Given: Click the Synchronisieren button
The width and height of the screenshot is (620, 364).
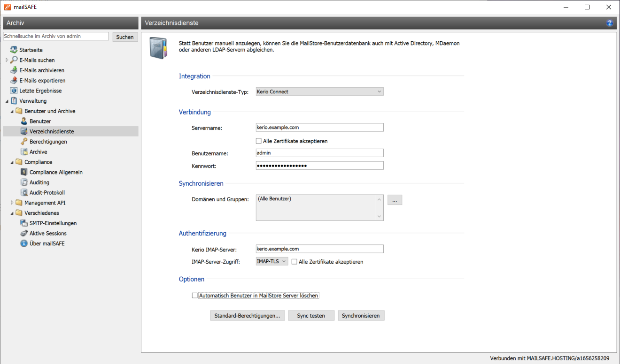Looking at the screenshot, I should coord(361,316).
